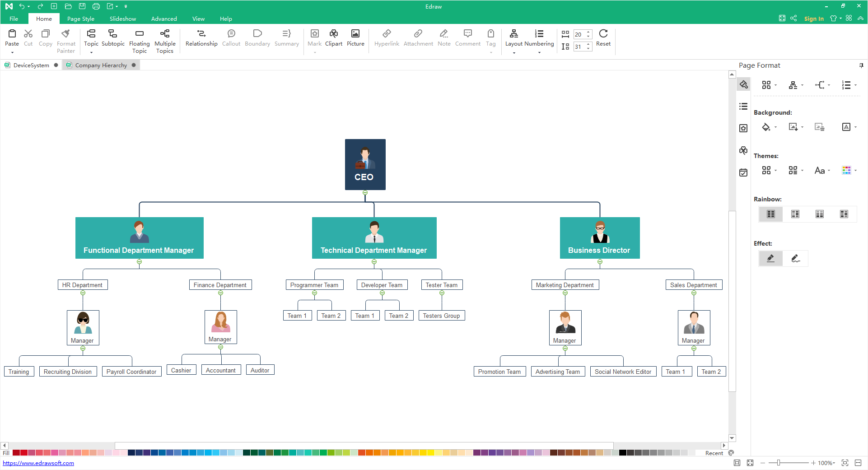Screen dimensions: 868x470
Task: Open the edrawsoft.com link
Action: click(39, 463)
